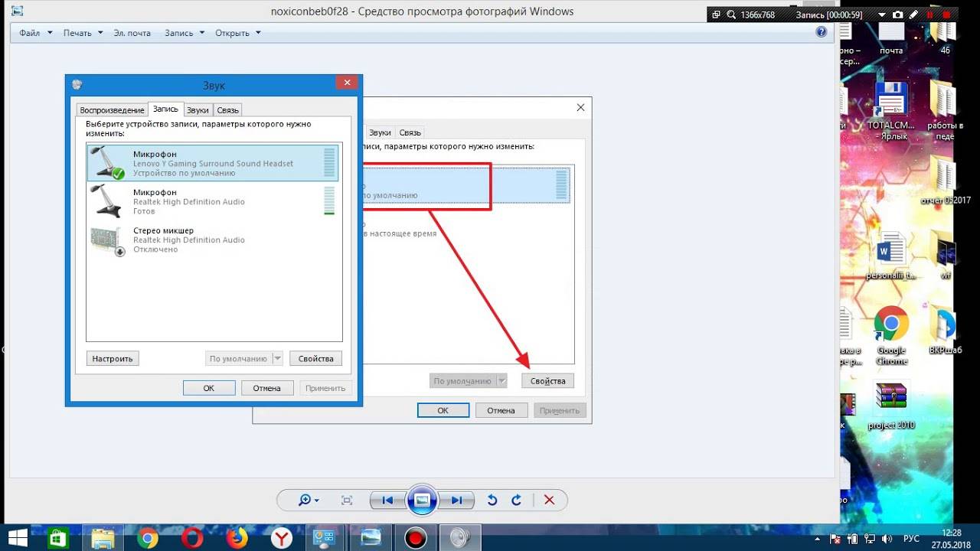Show photo at actual size
The height and width of the screenshot is (551, 980).
347,500
